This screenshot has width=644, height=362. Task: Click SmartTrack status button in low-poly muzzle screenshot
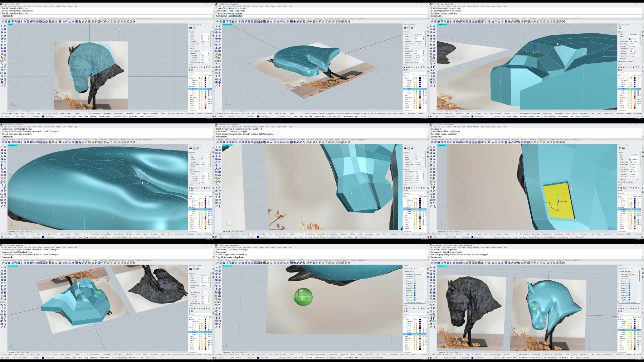[308, 237]
